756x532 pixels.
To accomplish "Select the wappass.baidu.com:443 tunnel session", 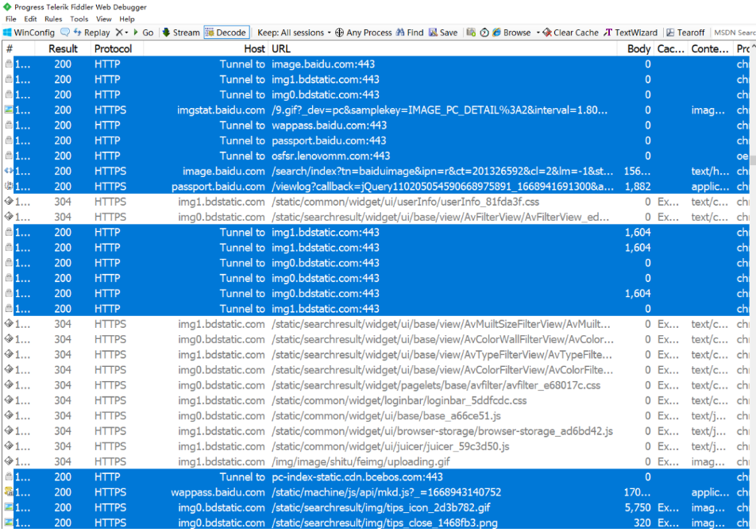I will pyautogui.click(x=376, y=125).
